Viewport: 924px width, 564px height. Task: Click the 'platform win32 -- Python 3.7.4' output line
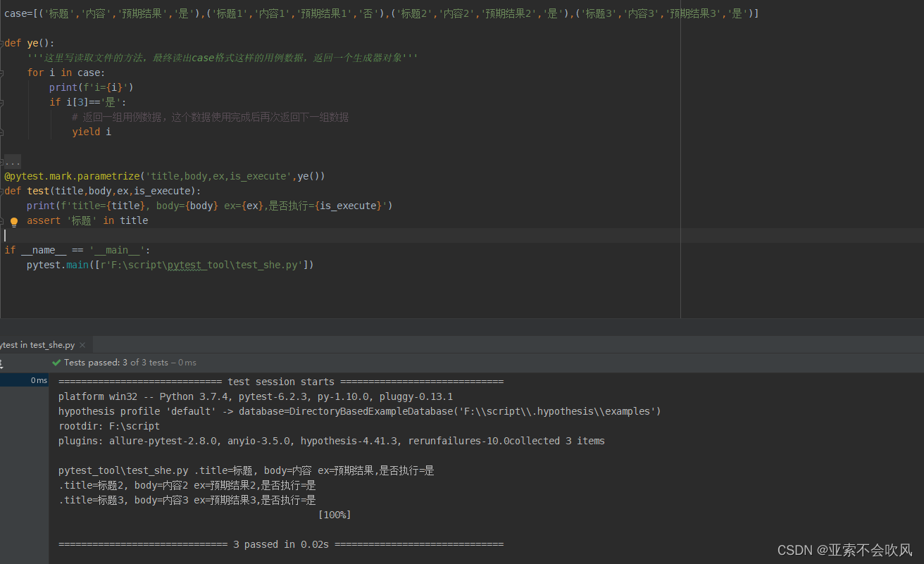pos(256,396)
